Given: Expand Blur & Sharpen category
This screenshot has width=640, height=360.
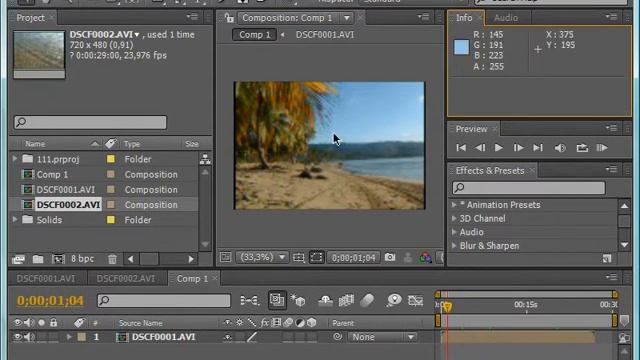Looking at the screenshot, I should pos(454,246).
